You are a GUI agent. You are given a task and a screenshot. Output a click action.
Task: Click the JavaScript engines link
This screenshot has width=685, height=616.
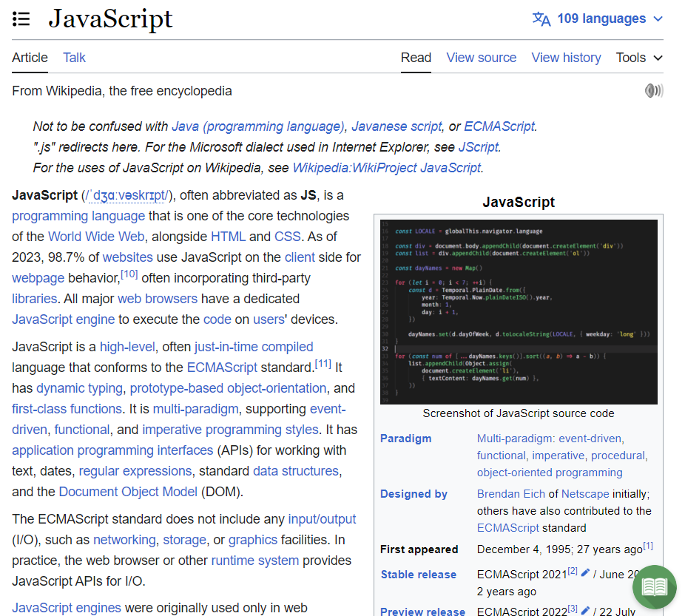pos(67,608)
